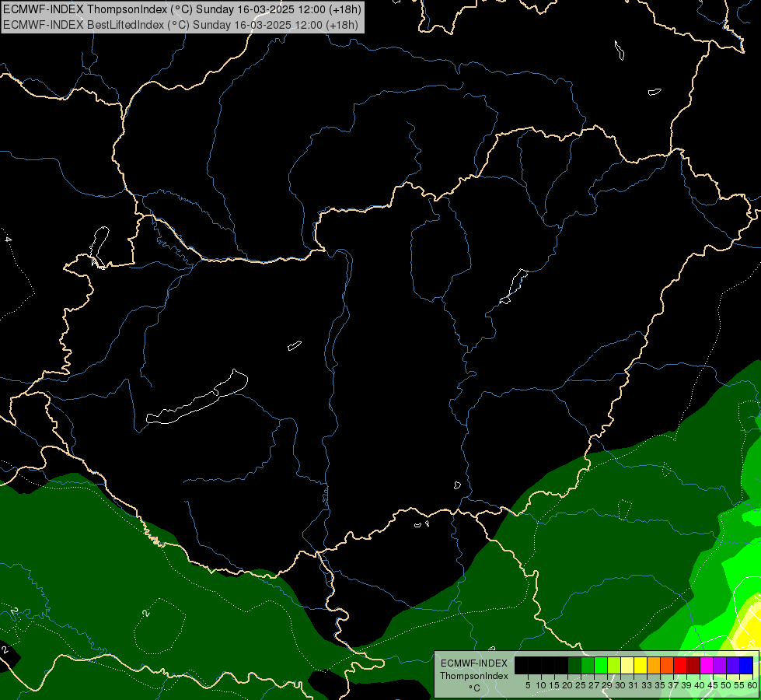Select the bright red 37–39 legend swatch
Image resolution: width=761 pixels, height=700 pixels.
coord(680,665)
